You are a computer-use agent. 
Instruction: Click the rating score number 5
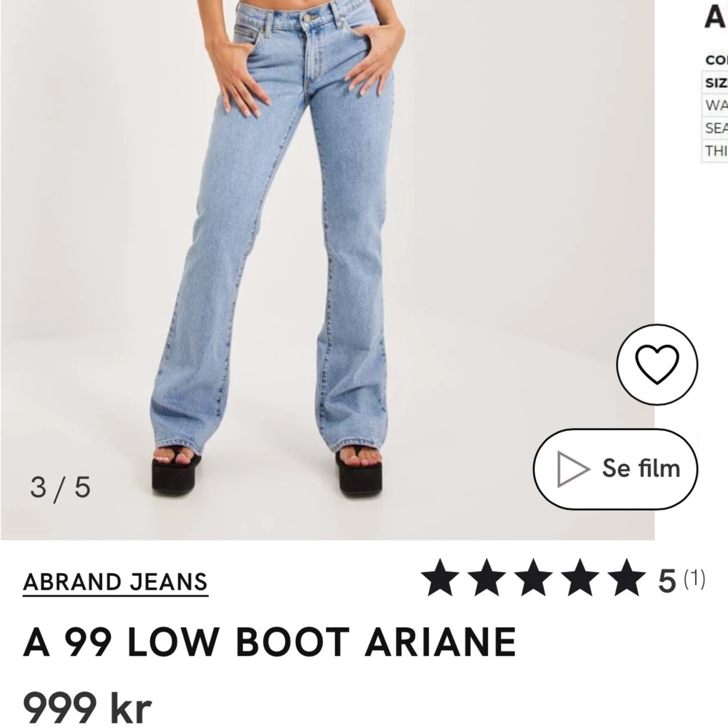click(667, 581)
